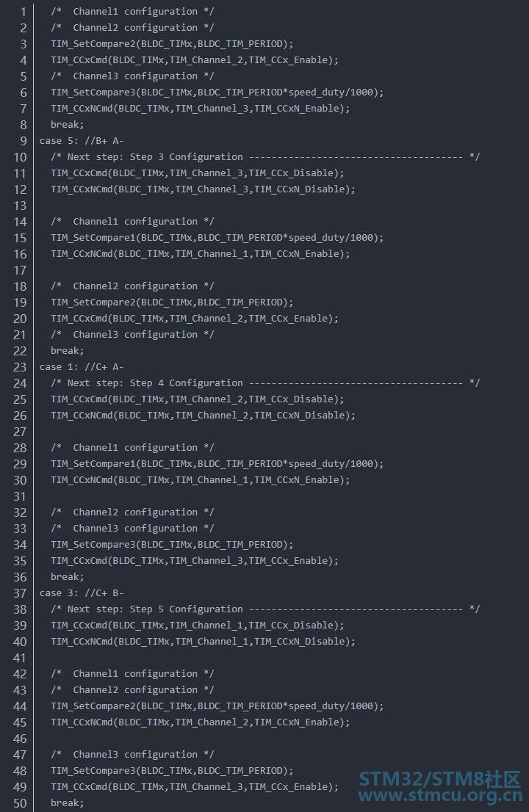Click TIM_CCxNCmd call on line 12
Viewport: 529px width, 812px height.
pos(203,189)
